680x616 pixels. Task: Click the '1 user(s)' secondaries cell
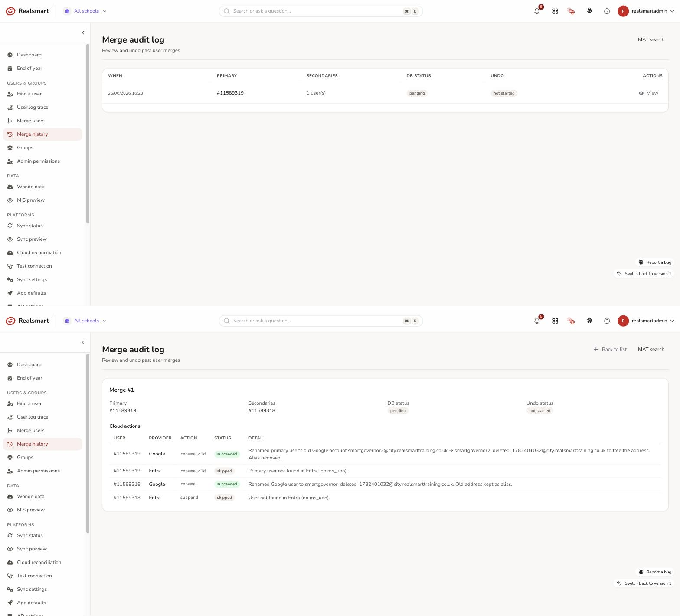point(316,93)
